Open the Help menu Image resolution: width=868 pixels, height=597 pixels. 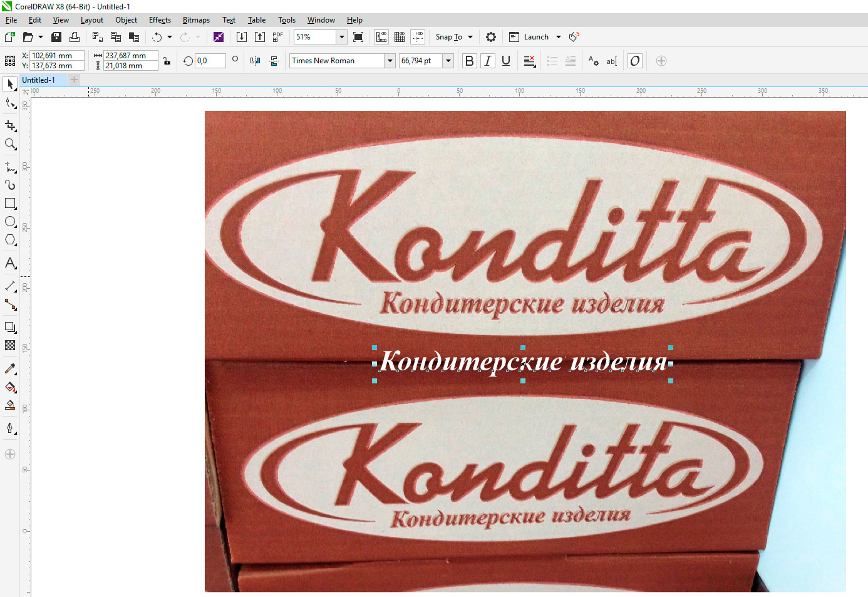[354, 20]
